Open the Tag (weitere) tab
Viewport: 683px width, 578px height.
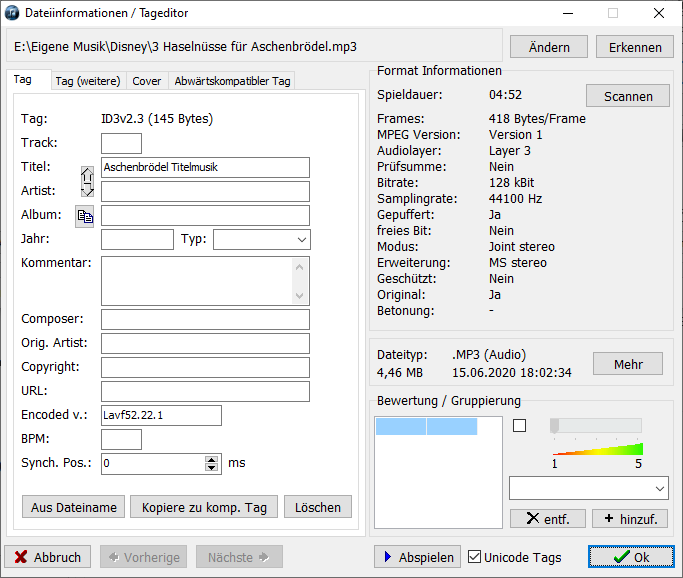[x=88, y=81]
